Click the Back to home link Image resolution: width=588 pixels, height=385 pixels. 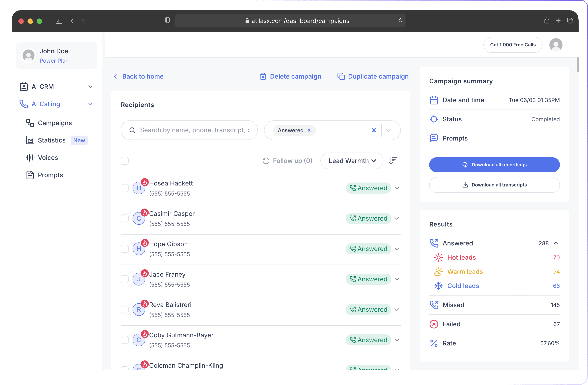[143, 76]
